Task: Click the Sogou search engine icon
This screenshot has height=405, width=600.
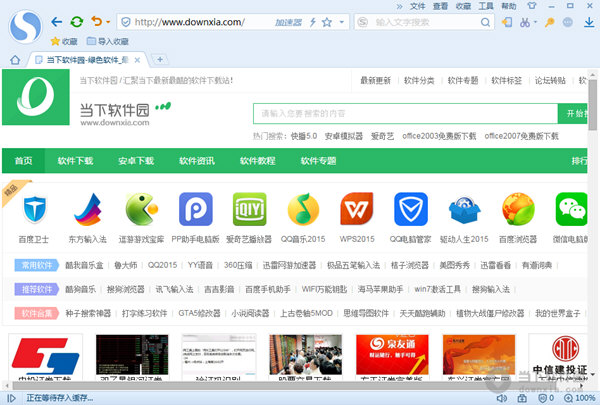Action: (x=363, y=22)
